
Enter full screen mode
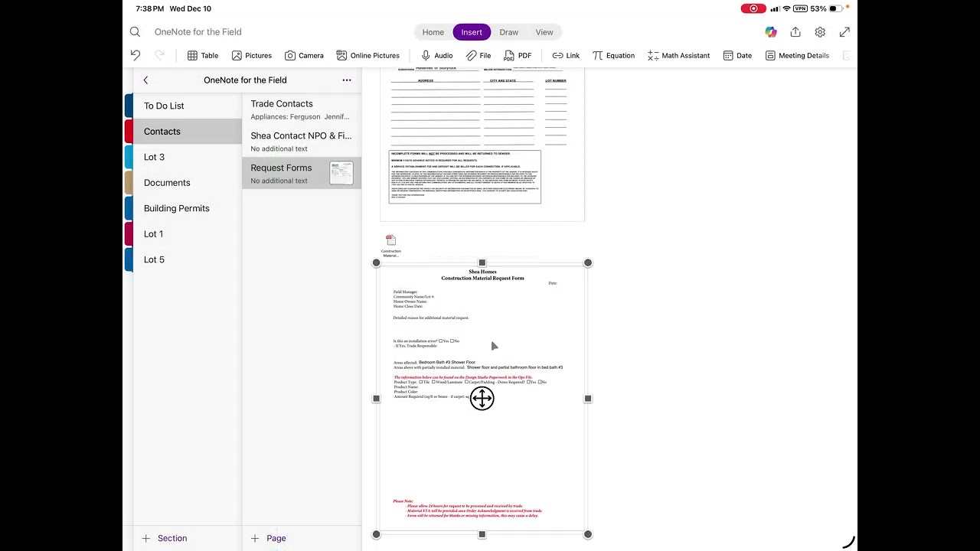point(844,32)
